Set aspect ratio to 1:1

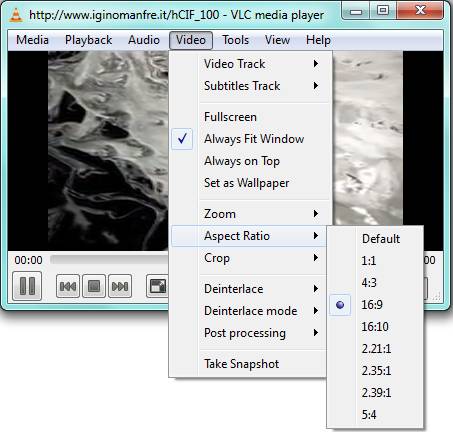[x=375, y=261]
